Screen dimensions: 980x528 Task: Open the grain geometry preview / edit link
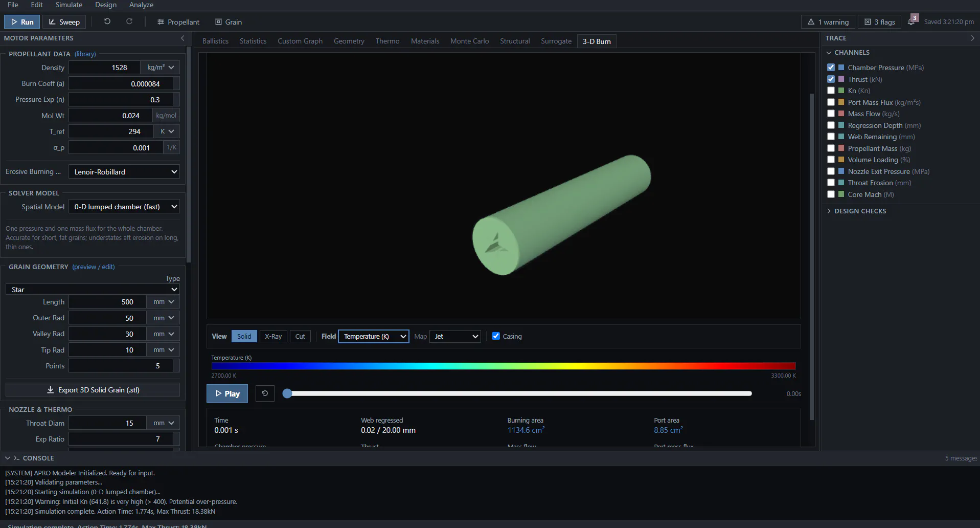[x=94, y=267]
